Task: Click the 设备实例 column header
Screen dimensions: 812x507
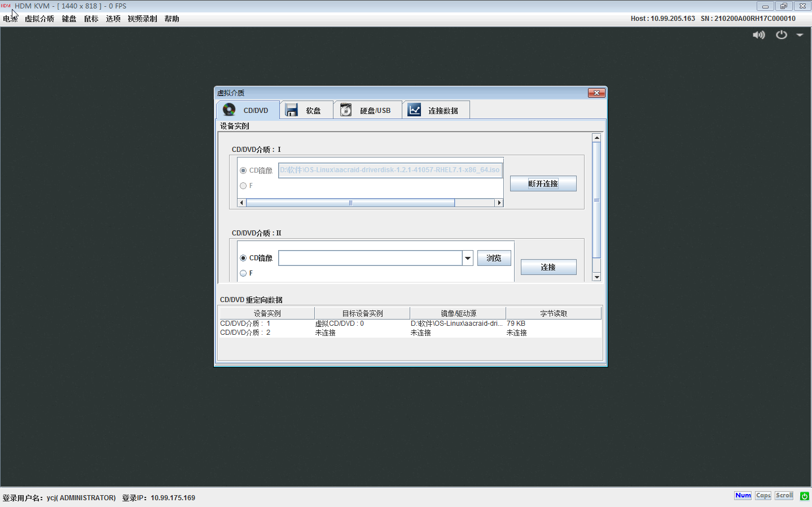Action: click(267, 313)
